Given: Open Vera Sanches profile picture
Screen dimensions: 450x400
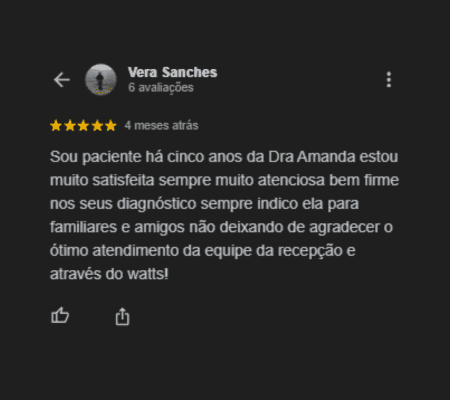Looking at the screenshot, I should 101,80.
